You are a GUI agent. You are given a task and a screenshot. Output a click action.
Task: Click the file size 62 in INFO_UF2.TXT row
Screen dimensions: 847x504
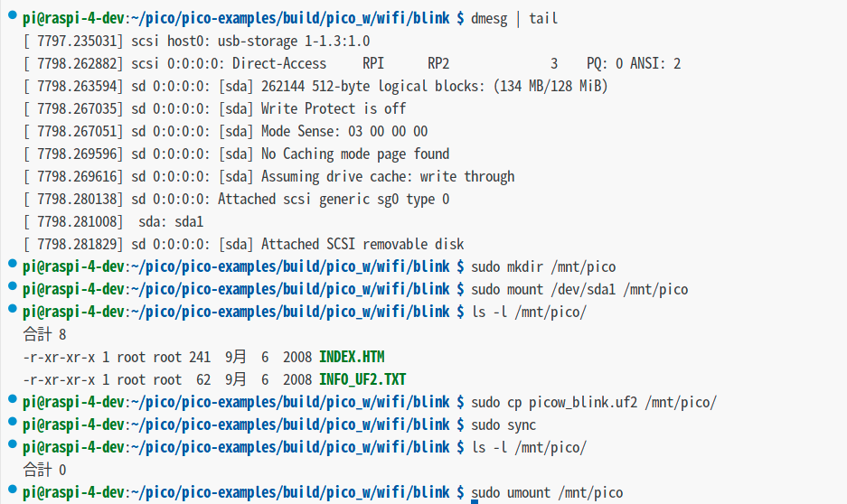point(203,380)
